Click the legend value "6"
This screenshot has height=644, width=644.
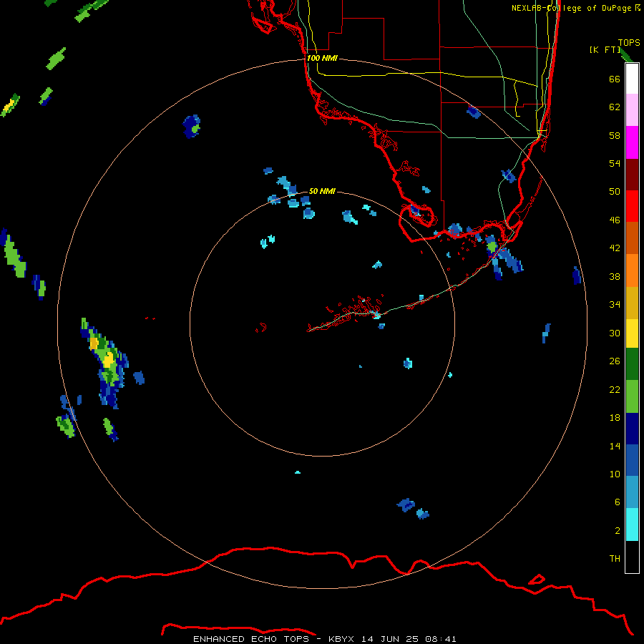coord(617,502)
